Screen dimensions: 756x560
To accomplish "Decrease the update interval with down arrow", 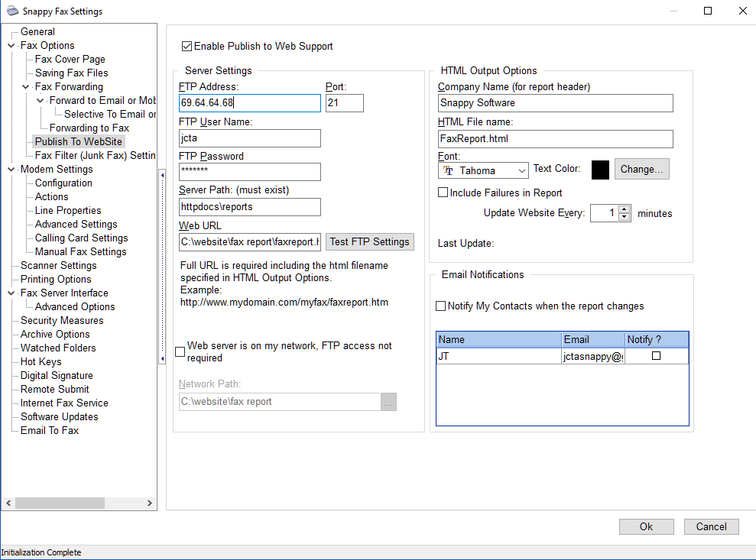I will click(625, 218).
